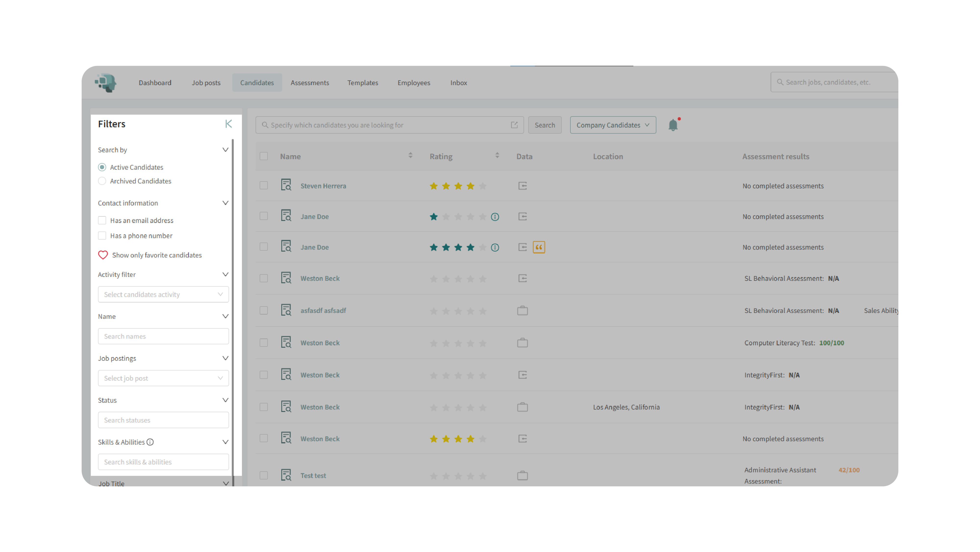Select the Archived Candidates radio button

point(102,181)
